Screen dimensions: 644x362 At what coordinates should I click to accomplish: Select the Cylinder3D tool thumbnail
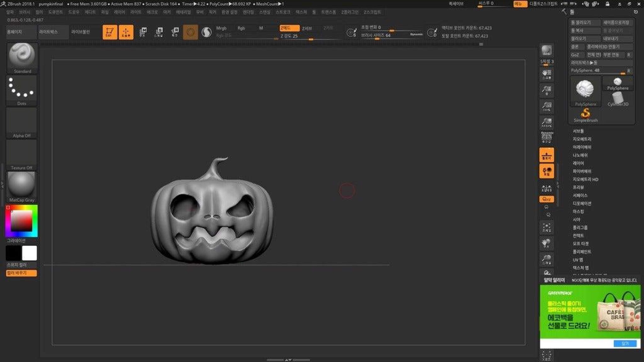[618, 99]
